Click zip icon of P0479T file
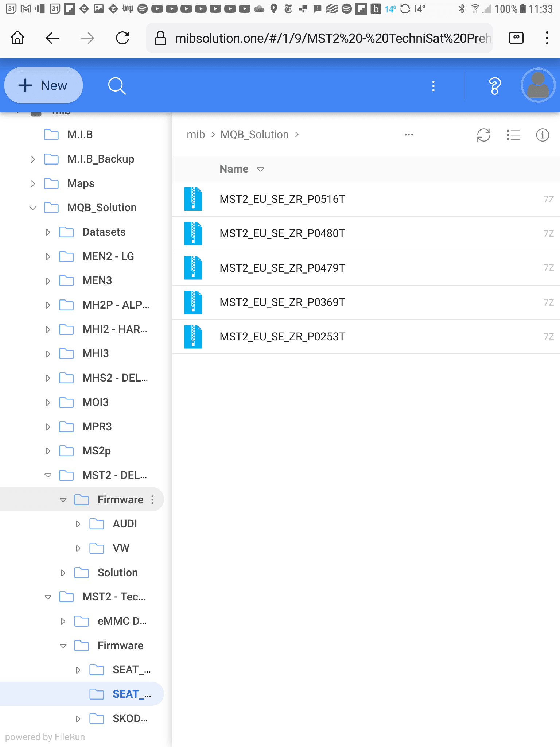Image resolution: width=560 pixels, height=747 pixels. pyautogui.click(x=193, y=268)
